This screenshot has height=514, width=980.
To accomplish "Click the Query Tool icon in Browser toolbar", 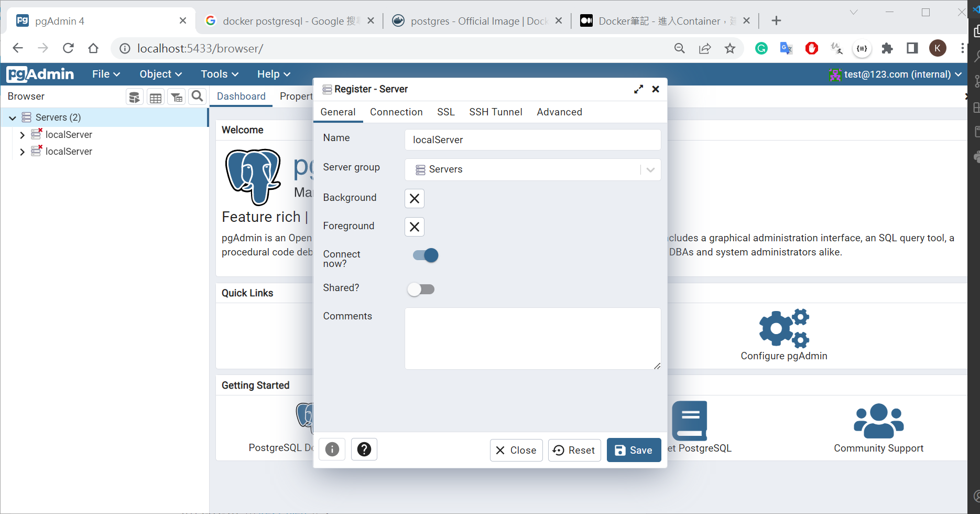I will [x=135, y=97].
